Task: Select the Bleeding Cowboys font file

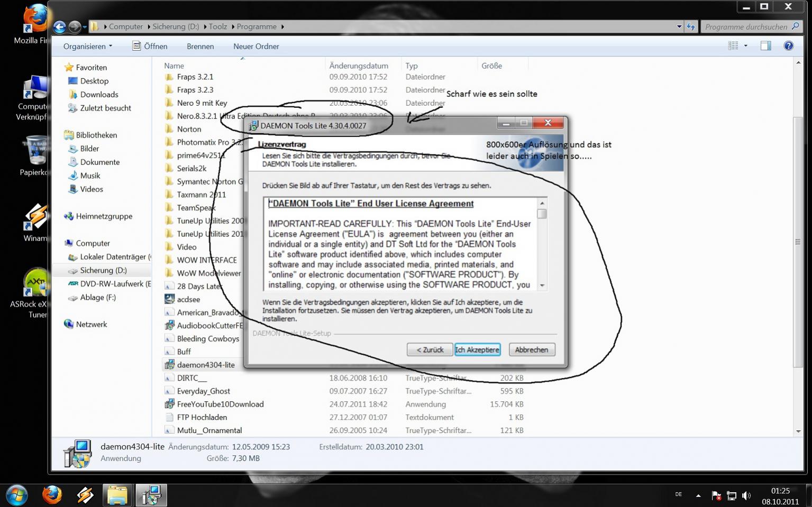Action: 208,339
